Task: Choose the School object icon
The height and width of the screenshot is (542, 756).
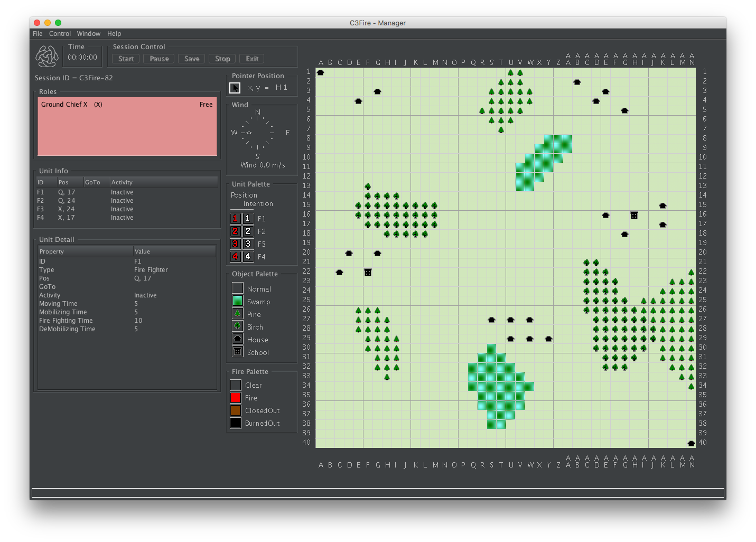Action: (x=238, y=352)
